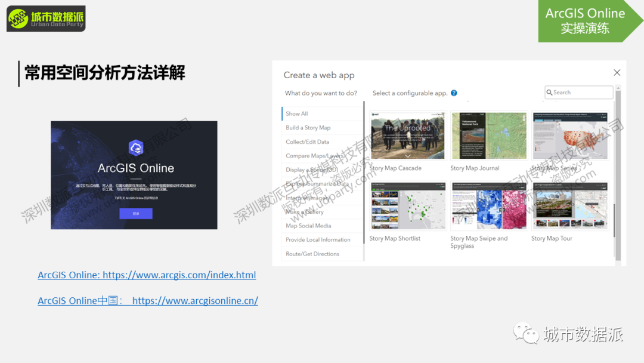Click the Story Map Journal label
The height and width of the screenshot is (363, 644).
point(475,168)
